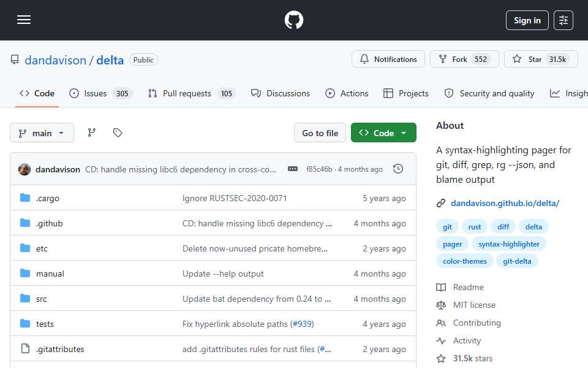Open the appearance settings sliders icon
The height and width of the screenshot is (368, 588).
tap(563, 20)
